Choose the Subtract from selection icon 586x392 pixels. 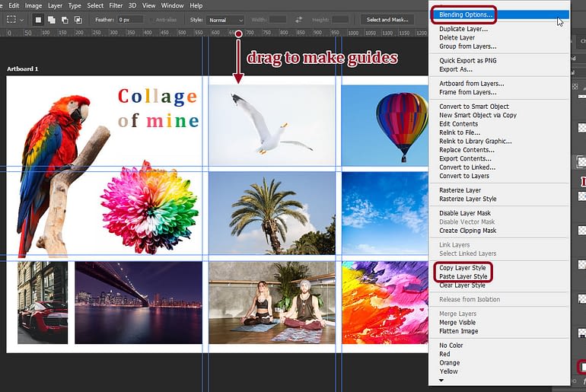pos(65,20)
